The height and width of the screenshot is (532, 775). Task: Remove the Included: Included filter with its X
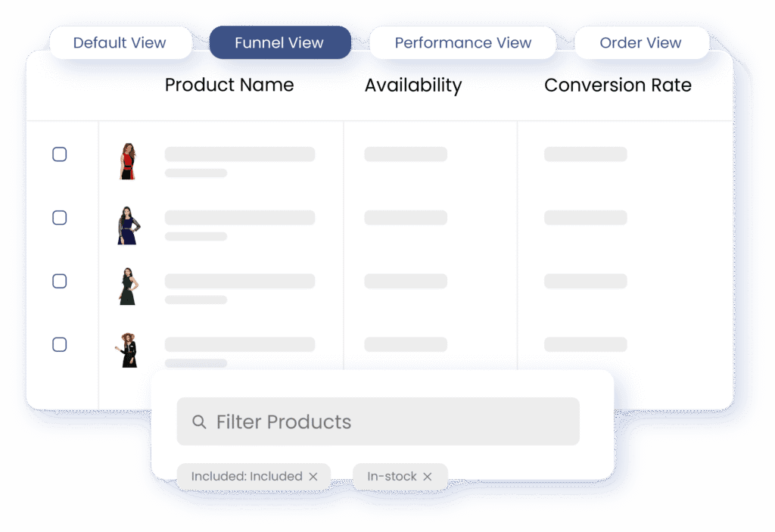pos(313,477)
